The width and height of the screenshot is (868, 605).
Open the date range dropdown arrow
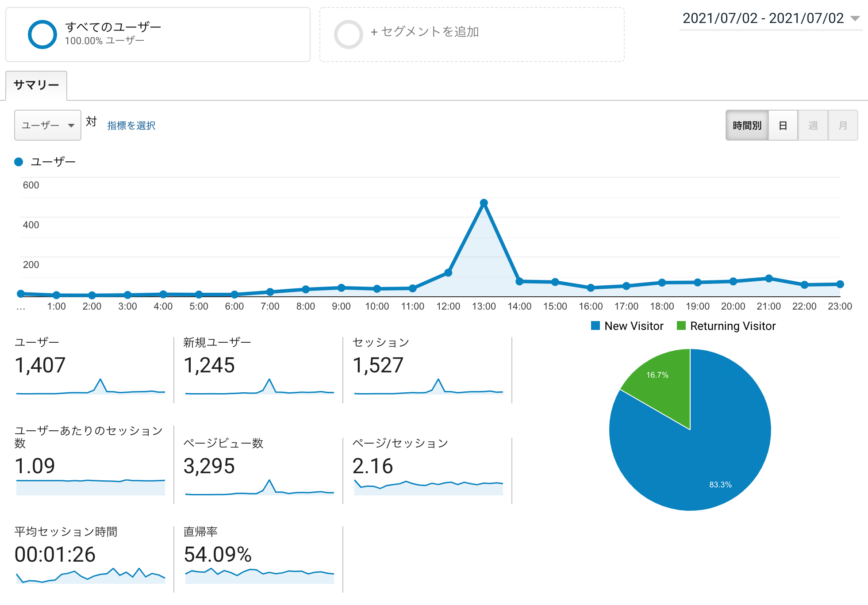(x=855, y=19)
